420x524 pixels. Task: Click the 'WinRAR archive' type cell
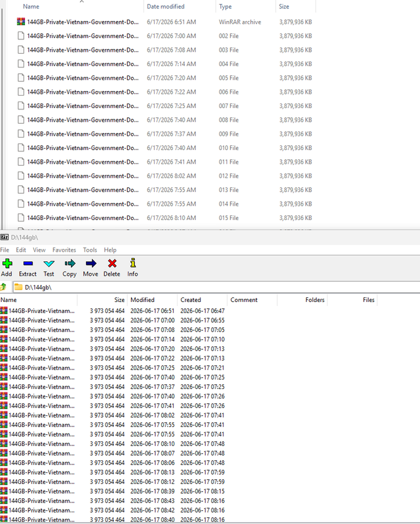[x=240, y=22]
